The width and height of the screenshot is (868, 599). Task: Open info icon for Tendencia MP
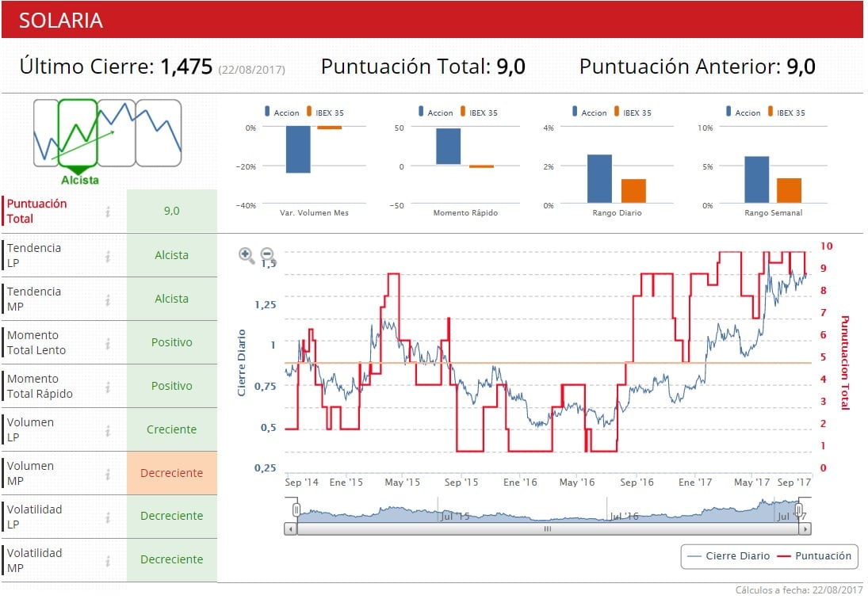[108, 299]
